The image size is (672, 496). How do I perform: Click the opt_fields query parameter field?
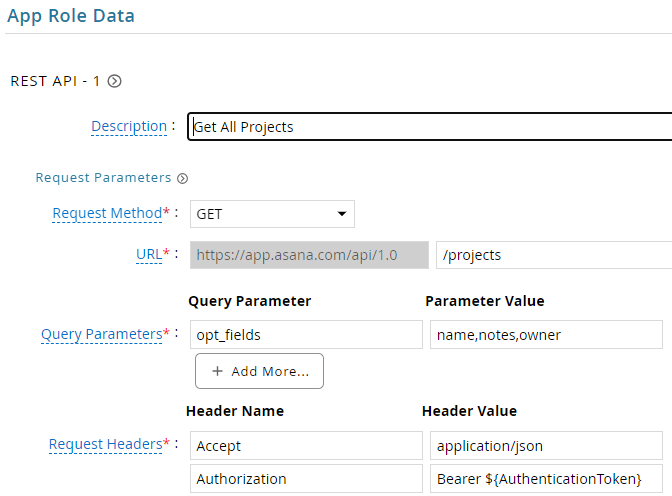(306, 334)
